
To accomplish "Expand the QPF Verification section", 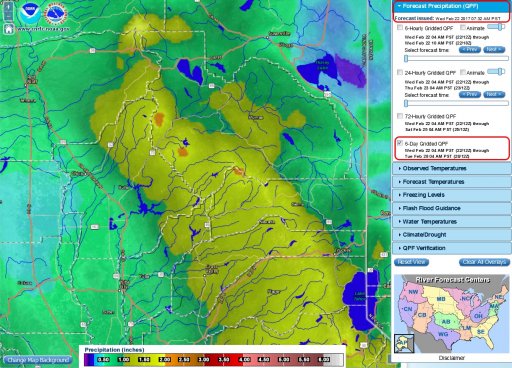I will (451, 248).
